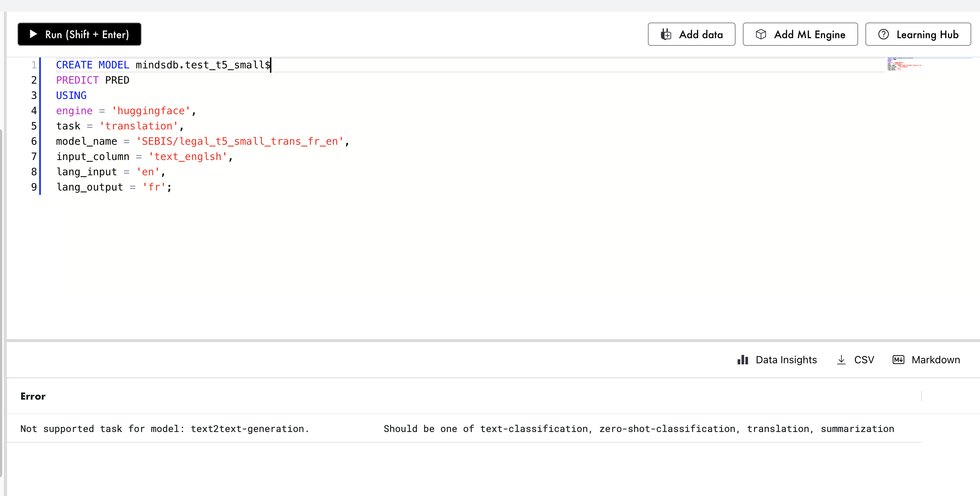Click the Run play triangle icon
This screenshot has height=496, width=980.
click(33, 34)
